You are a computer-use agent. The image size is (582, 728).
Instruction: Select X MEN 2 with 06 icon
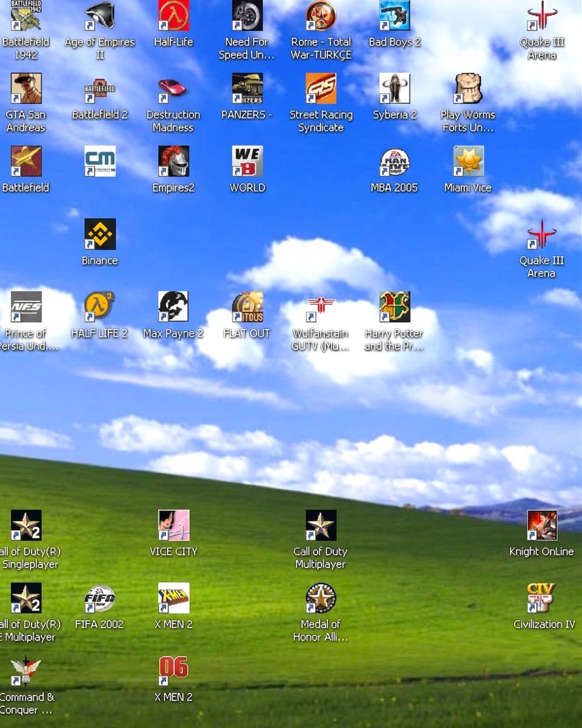[173, 671]
